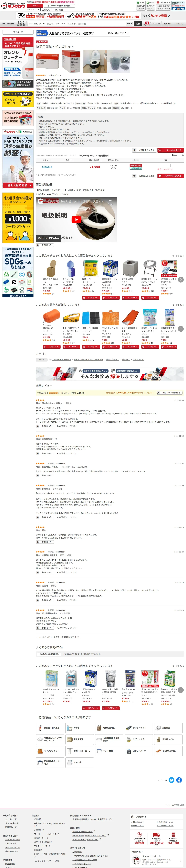Share the page via Twitter icon
The width and height of the screenshot is (186, 868).
[x=172, y=780]
